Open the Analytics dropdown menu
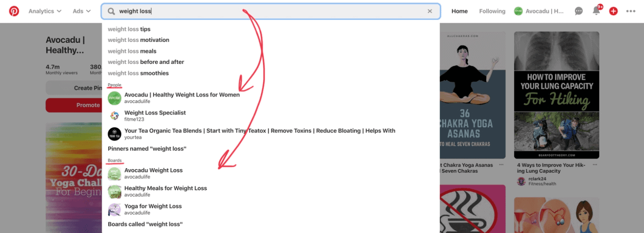 click(x=45, y=11)
